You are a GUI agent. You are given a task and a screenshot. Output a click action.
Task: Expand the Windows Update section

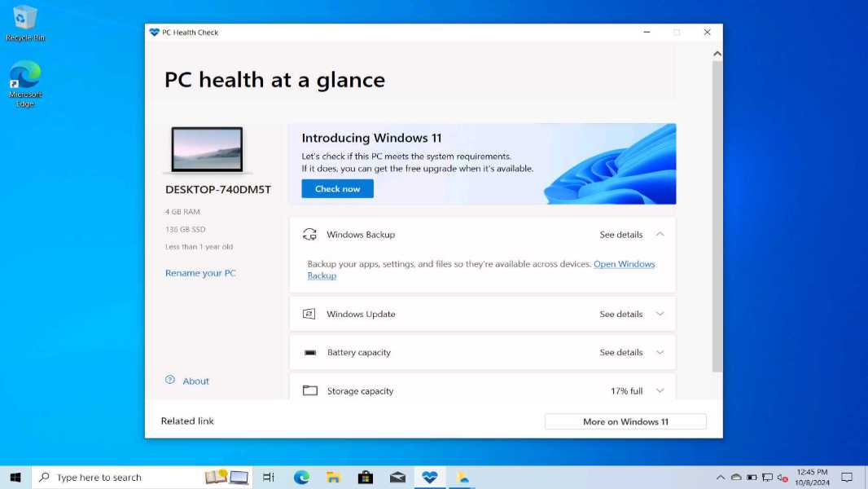660,314
